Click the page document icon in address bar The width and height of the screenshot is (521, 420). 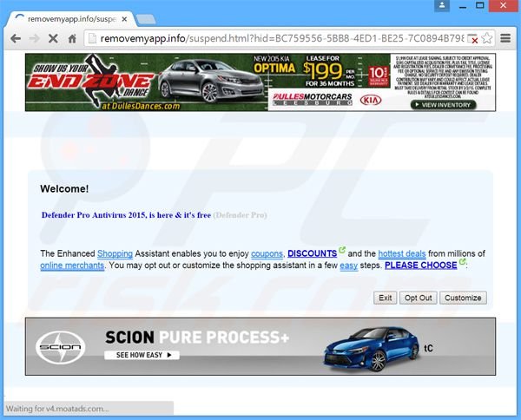[x=92, y=38]
